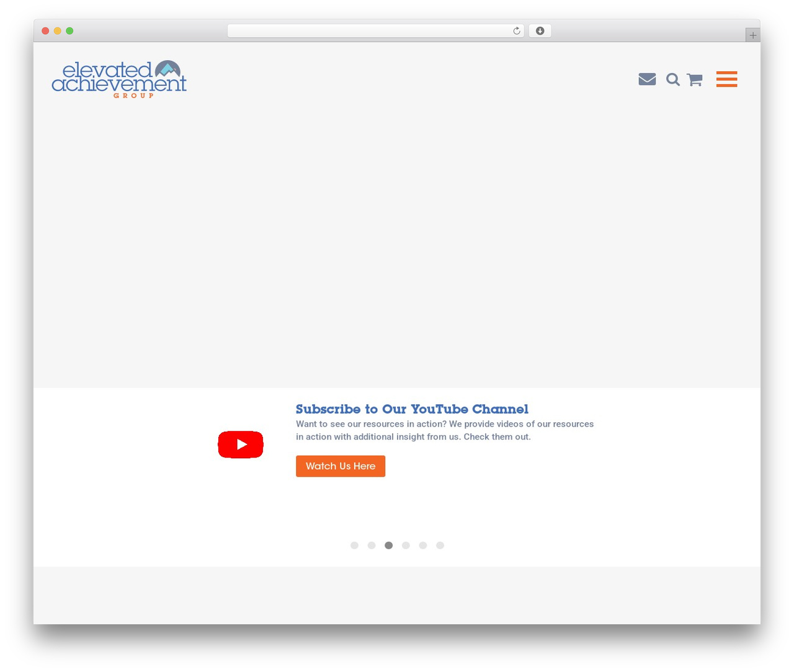Add a new browser tab
Viewport: 794px width, 672px height.
[x=752, y=35]
